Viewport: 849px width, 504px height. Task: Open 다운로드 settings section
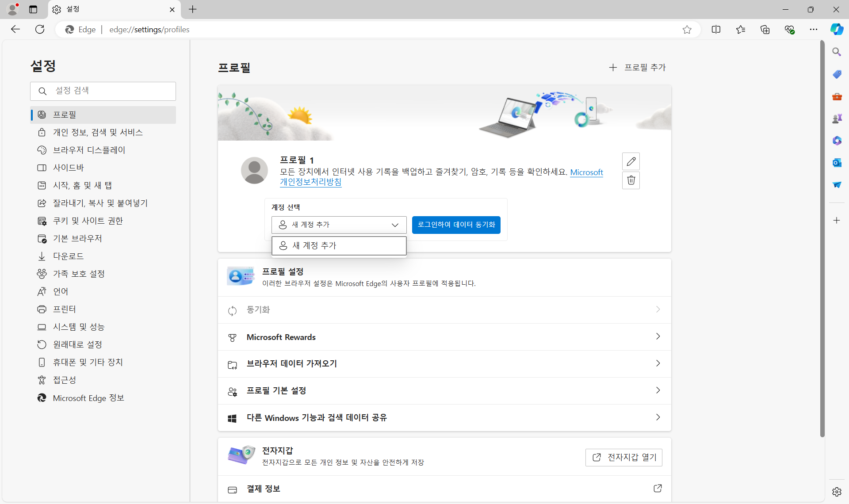[x=68, y=256]
